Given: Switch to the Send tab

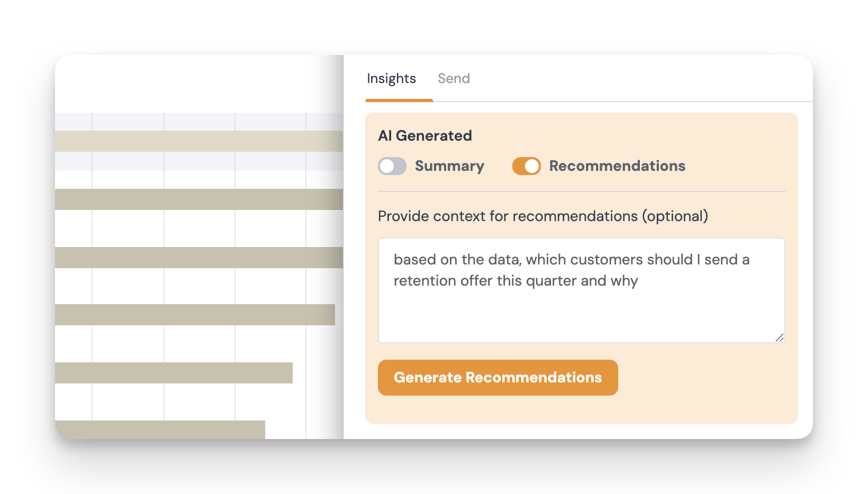Looking at the screenshot, I should coord(454,78).
